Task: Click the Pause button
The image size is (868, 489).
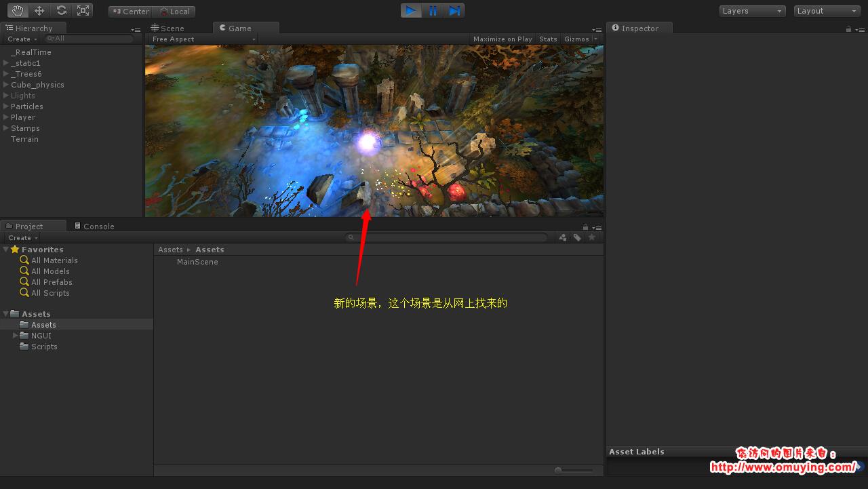Action: point(433,11)
